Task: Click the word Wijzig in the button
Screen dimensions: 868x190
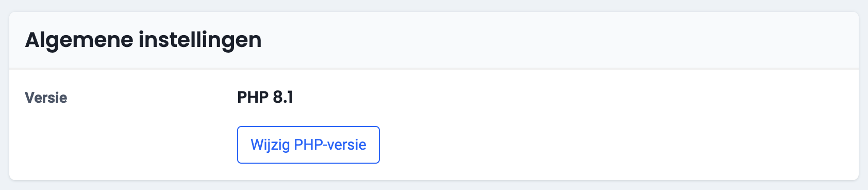Action: click(270, 145)
